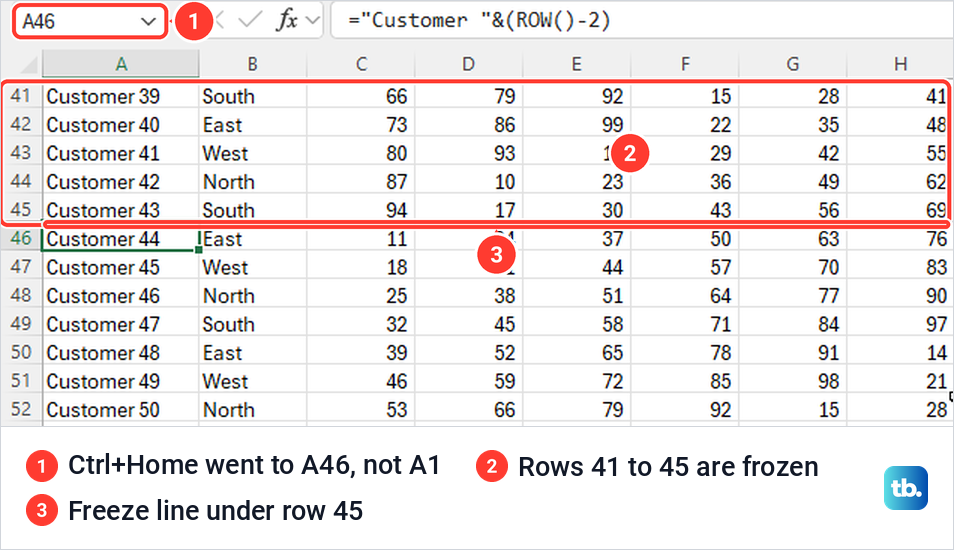Click West cell in row 43
The width and height of the screenshot is (954, 550).
click(x=252, y=153)
